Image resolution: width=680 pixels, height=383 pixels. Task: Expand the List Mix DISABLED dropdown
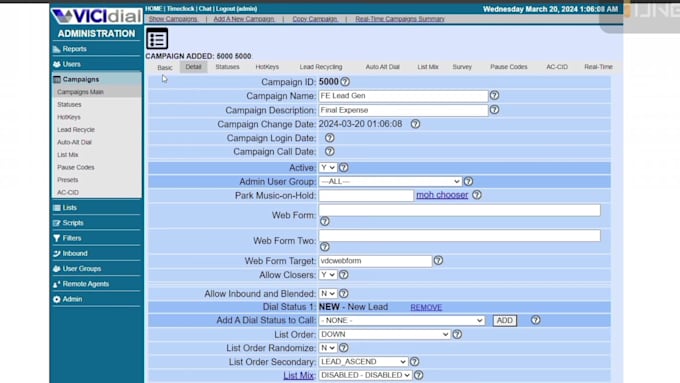pos(365,375)
